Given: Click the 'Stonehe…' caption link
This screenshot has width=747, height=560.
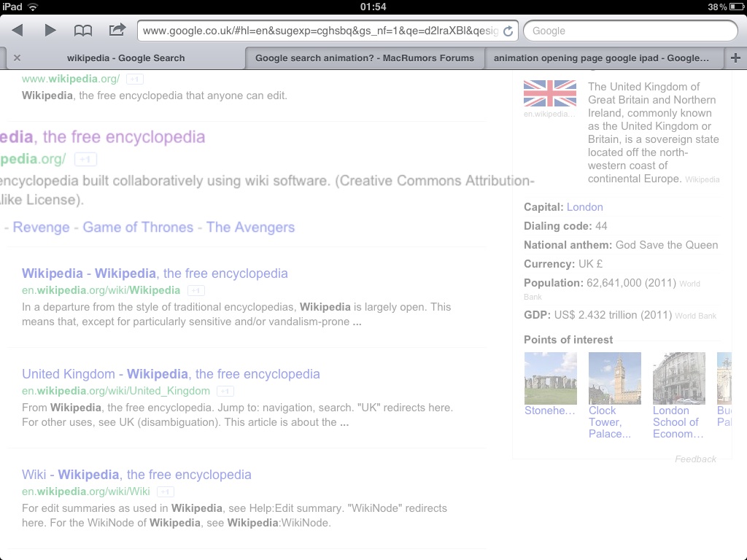Looking at the screenshot, I should click(550, 411).
